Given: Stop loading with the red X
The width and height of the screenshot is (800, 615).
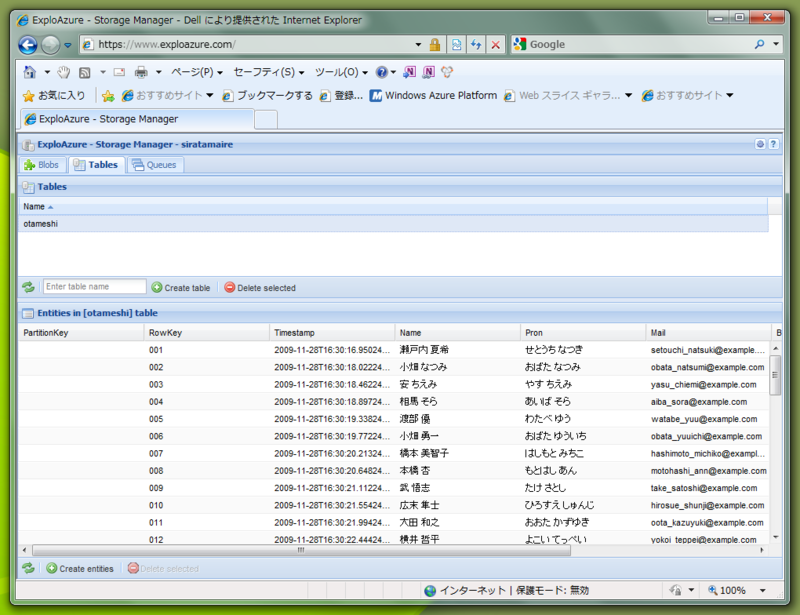Looking at the screenshot, I should tap(495, 44).
